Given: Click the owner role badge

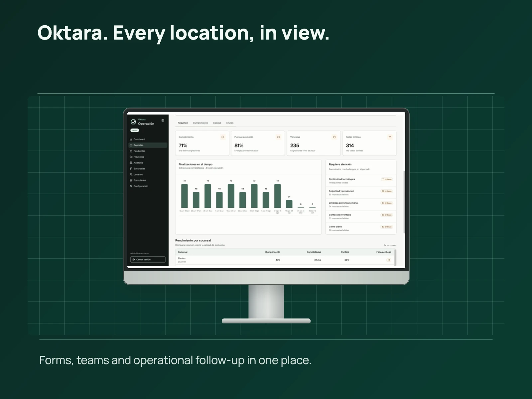Looking at the screenshot, I should (135, 130).
